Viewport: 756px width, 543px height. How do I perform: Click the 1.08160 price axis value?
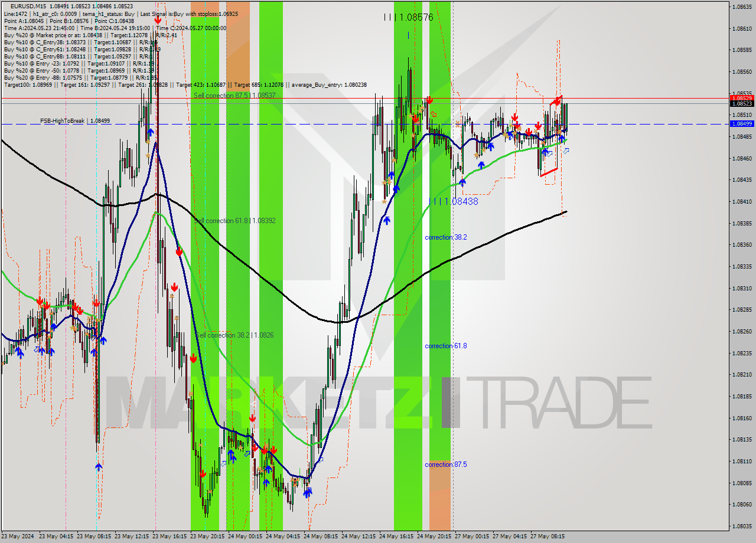[741, 418]
